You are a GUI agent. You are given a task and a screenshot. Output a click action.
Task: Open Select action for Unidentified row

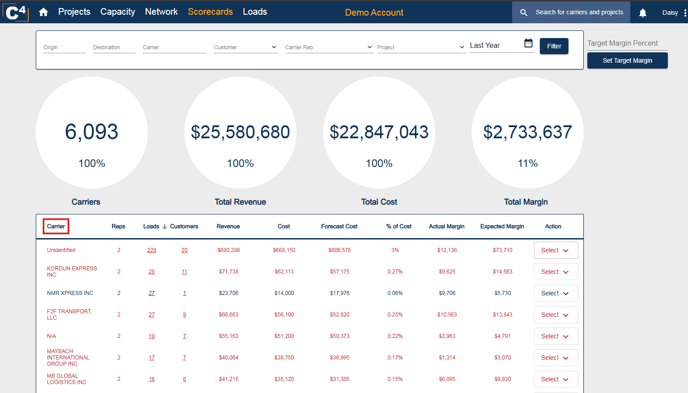click(x=555, y=250)
